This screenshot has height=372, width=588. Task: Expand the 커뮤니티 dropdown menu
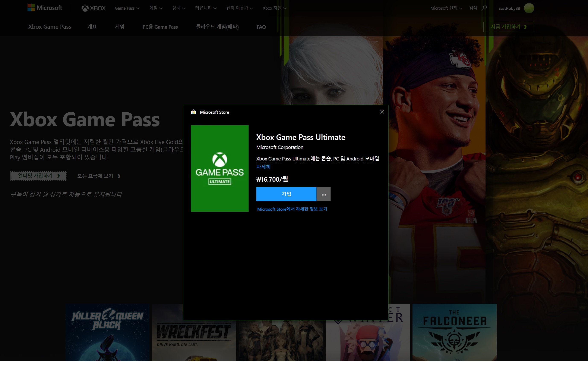coord(206,8)
